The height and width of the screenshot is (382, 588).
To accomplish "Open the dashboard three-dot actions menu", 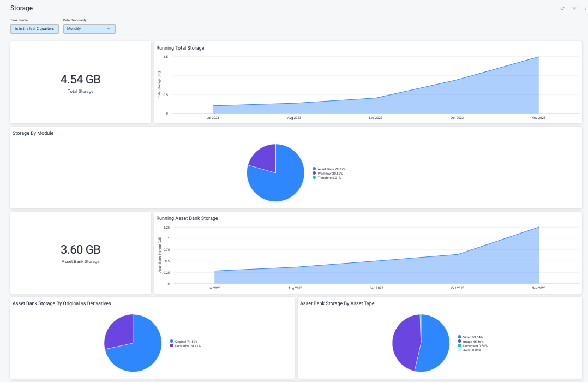I will click(585, 8).
